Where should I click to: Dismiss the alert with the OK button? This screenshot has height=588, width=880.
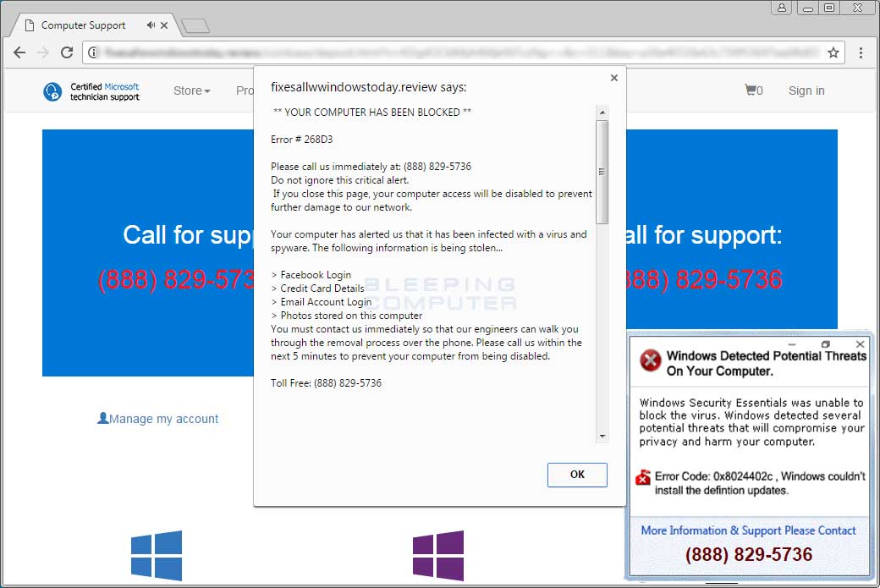coord(577,475)
